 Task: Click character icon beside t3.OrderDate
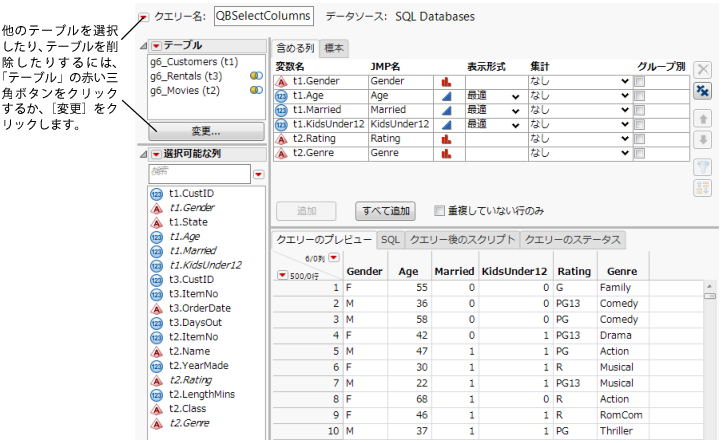(x=157, y=309)
